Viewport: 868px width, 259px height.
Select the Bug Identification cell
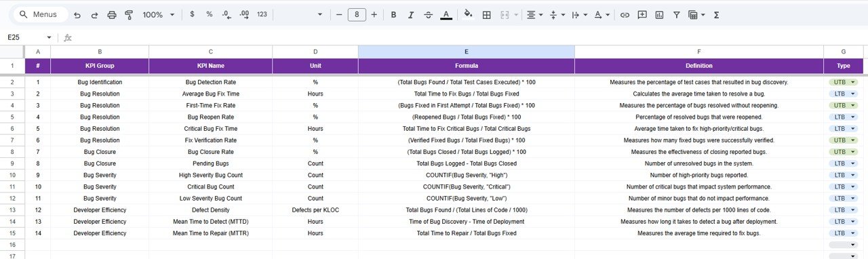(x=100, y=82)
